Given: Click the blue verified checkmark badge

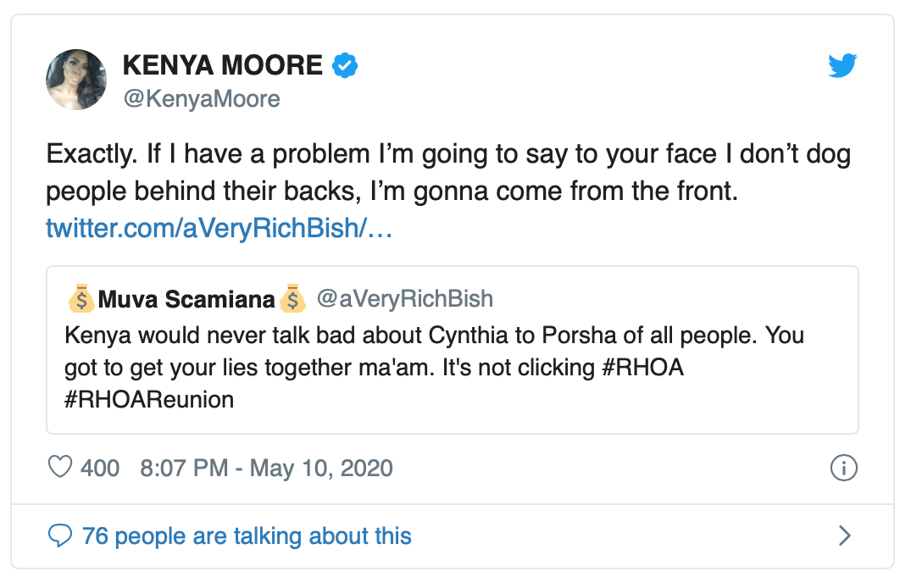Looking at the screenshot, I should tap(344, 65).
